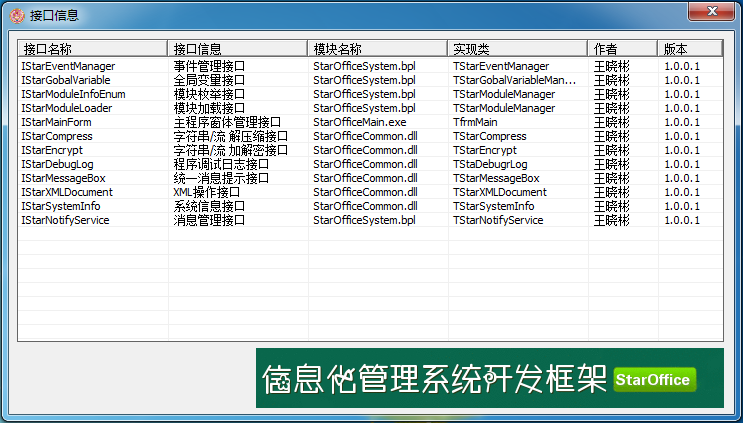The image size is (743, 423).
Task: Select the IStarEncrypt entry
Action: (x=52, y=150)
